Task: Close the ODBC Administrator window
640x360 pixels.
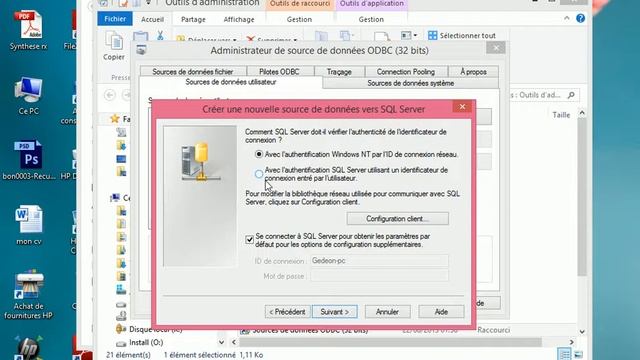Action: pyautogui.click(x=496, y=48)
